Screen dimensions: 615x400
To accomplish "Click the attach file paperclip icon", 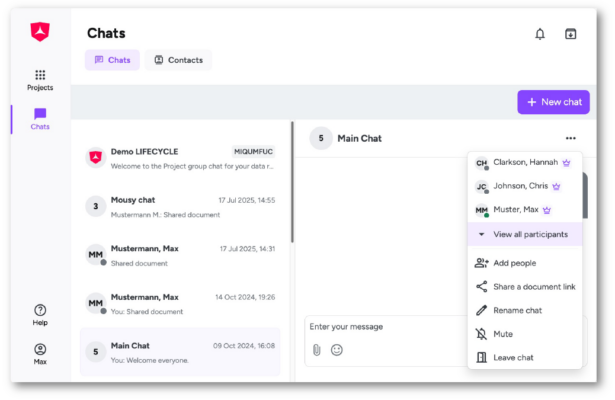I will point(316,349).
